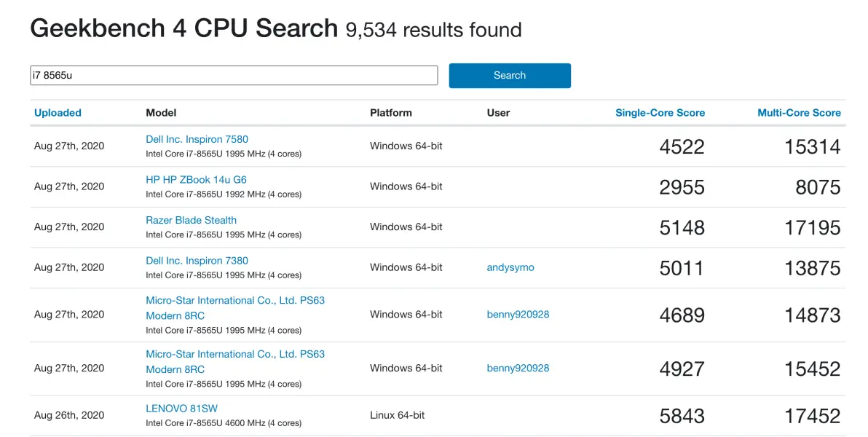Click Windows 64-bit in andysymo row
This screenshot has height=437, width=868.
406,267
